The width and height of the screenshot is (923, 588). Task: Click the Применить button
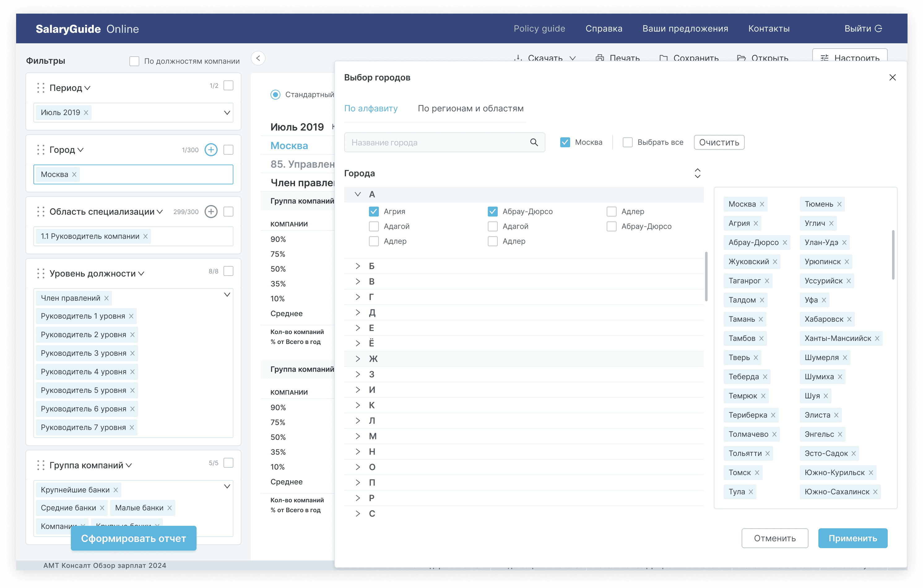tap(852, 538)
